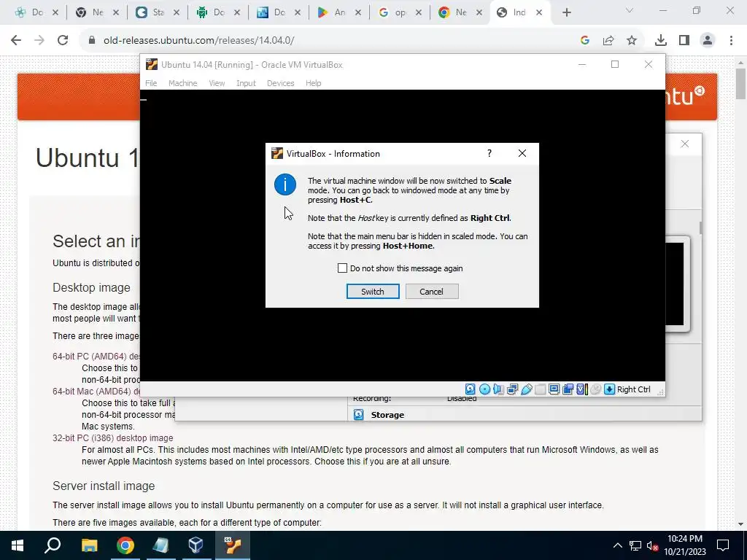Check 'Do not show this message again'
The height and width of the screenshot is (560, 747).
coord(342,268)
